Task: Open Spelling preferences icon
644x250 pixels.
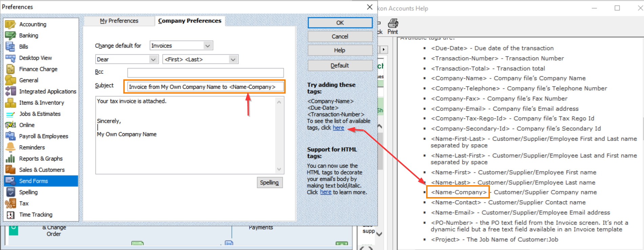Action: click(x=11, y=192)
